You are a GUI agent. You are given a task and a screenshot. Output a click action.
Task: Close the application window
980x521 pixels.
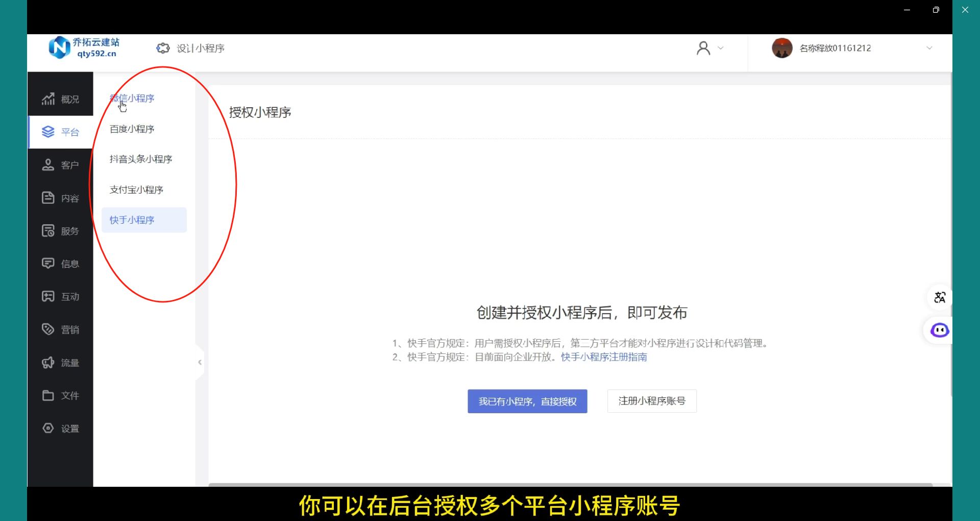tap(965, 10)
